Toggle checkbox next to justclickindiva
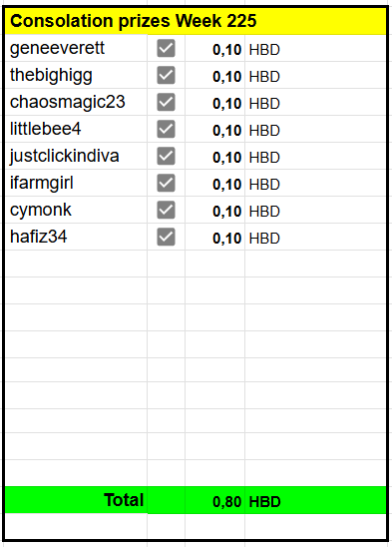 tap(166, 156)
